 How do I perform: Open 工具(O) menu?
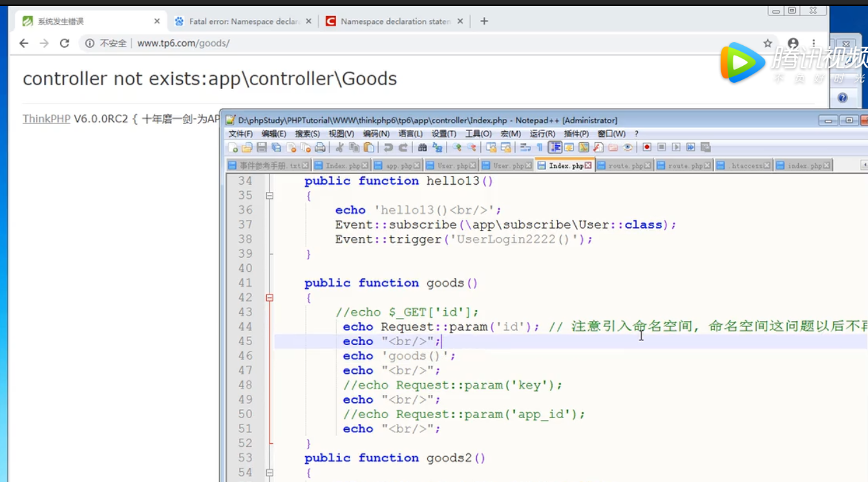[x=478, y=134]
